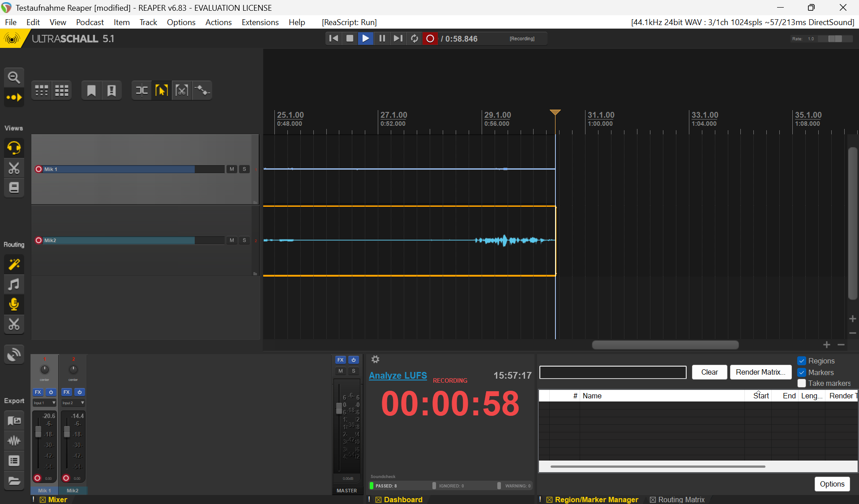Click the Clear button
Viewport: 859px width, 504px height.
click(709, 372)
